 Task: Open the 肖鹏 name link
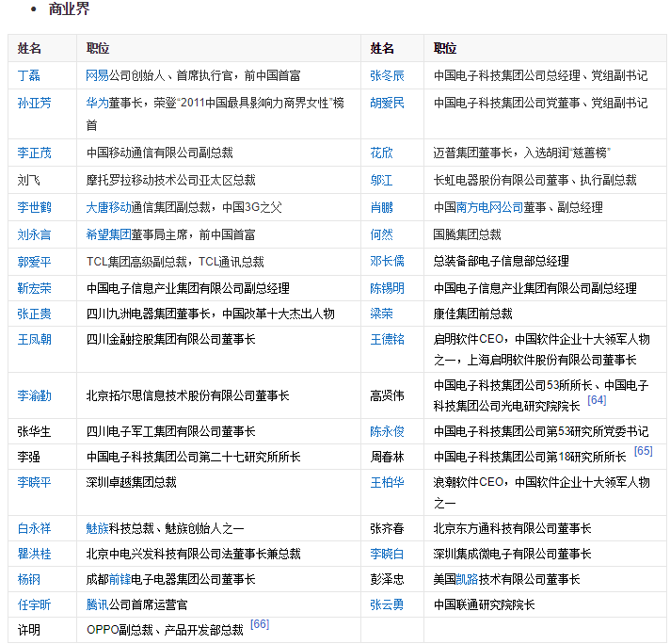tap(381, 207)
